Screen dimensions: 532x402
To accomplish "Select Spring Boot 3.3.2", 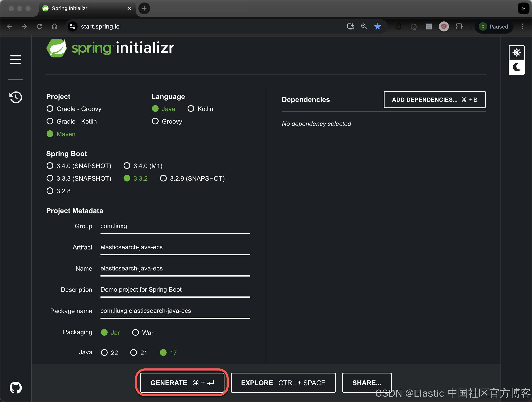I will tap(135, 178).
